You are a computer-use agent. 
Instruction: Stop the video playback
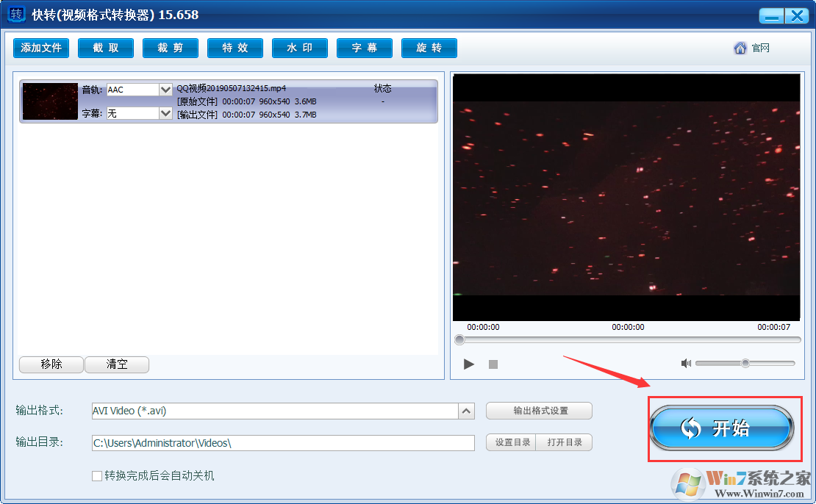[493, 364]
